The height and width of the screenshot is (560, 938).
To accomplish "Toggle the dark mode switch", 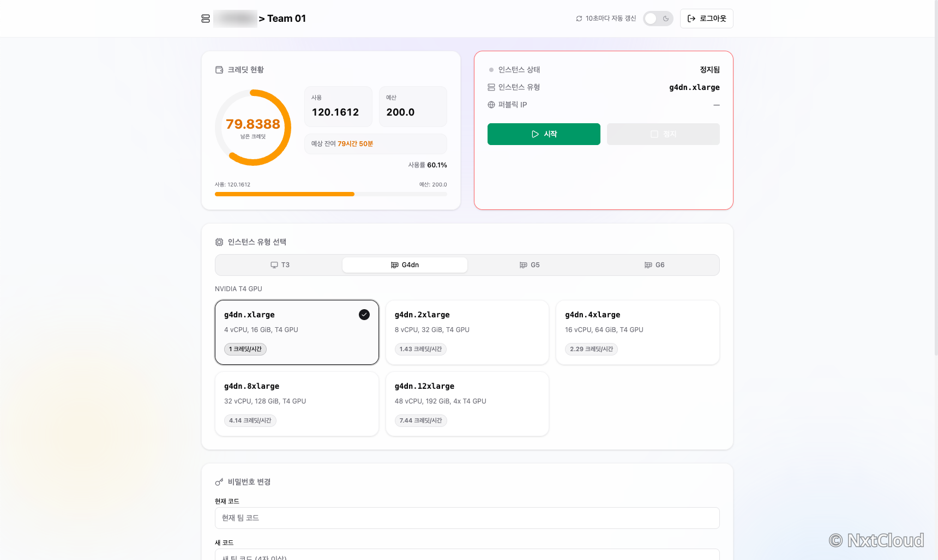I will coord(658,19).
